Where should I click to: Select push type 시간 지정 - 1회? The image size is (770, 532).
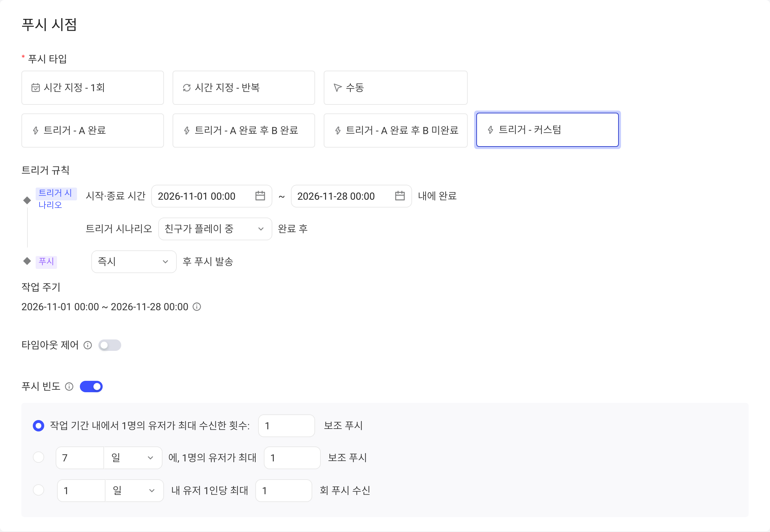click(x=93, y=88)
